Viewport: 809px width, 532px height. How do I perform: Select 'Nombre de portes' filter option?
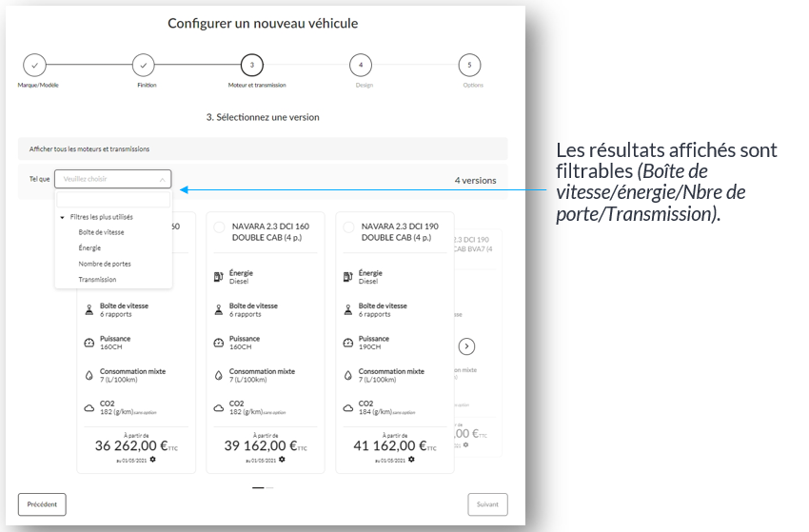point(105,264)
